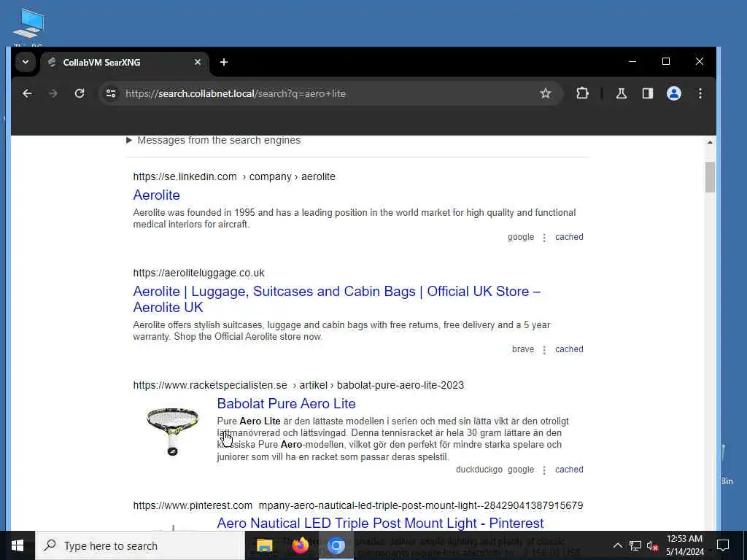Open the Aerolite LinkedIn result
747x560 pixels.
[156, 195]
